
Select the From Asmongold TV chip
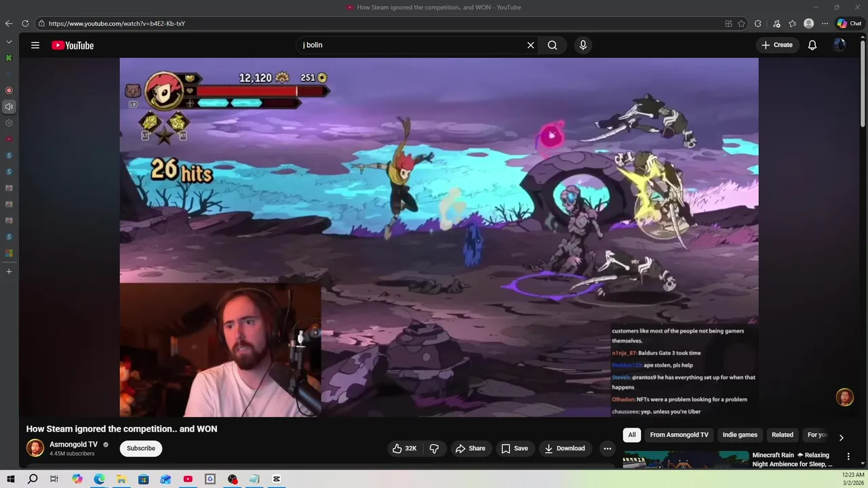679,435
